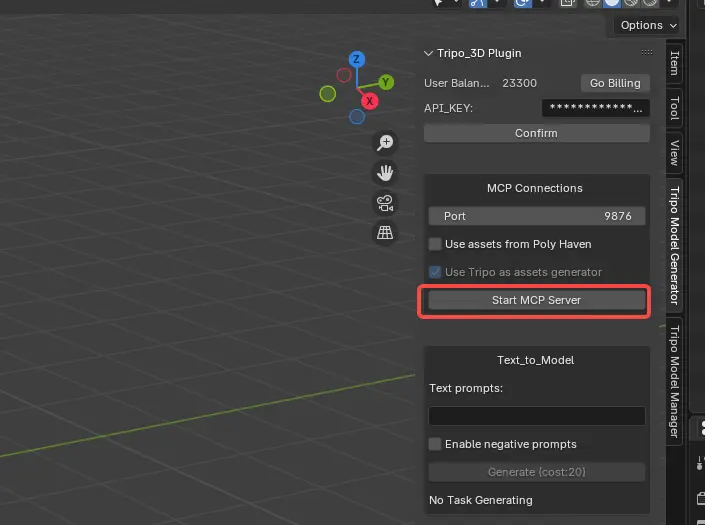This screenshot has width=705, height=525.
Task: Click the Go Billing button
Action: pos(615,83)
